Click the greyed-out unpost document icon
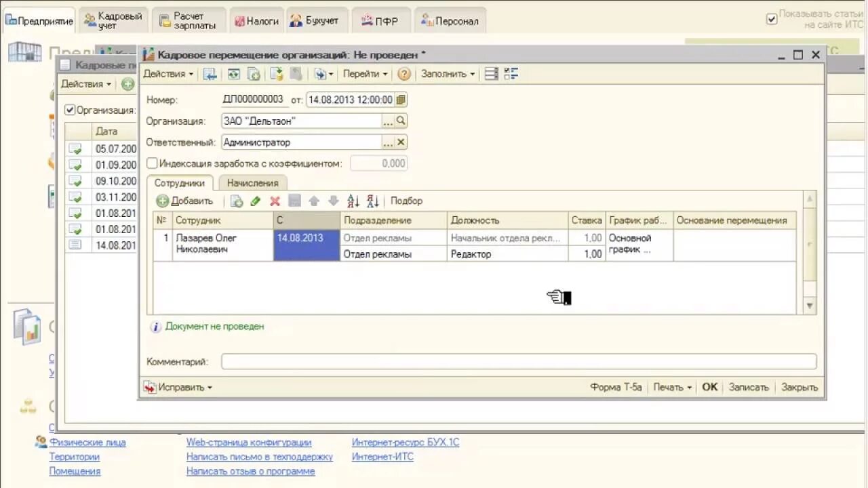This screenshot has width=868, height=488. (296, 74)
